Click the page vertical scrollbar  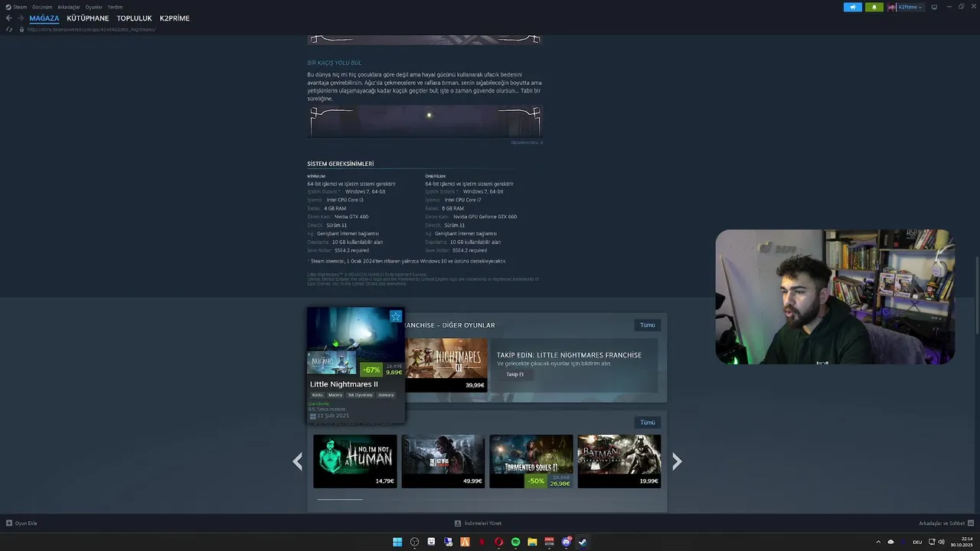(x=976, y=295)
